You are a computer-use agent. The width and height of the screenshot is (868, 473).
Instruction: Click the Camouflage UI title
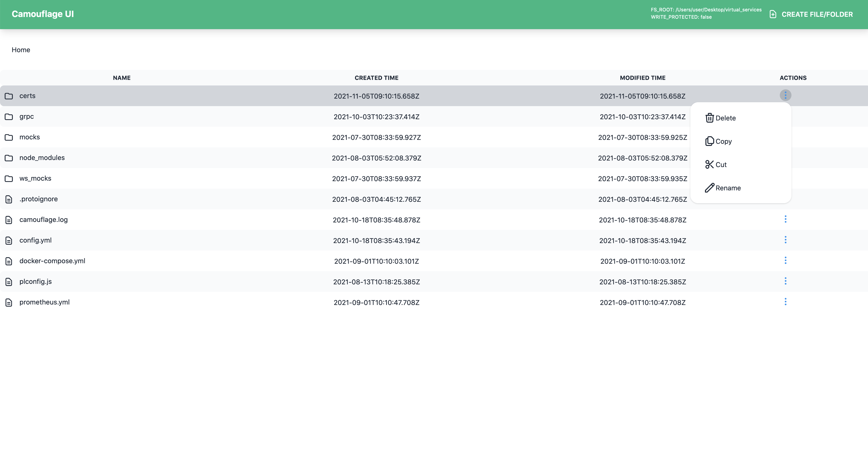(43, 14)
